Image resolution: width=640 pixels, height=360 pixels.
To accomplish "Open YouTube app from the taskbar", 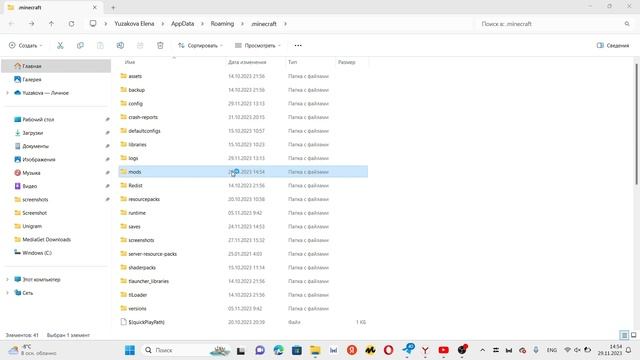I will coord(444,350).
